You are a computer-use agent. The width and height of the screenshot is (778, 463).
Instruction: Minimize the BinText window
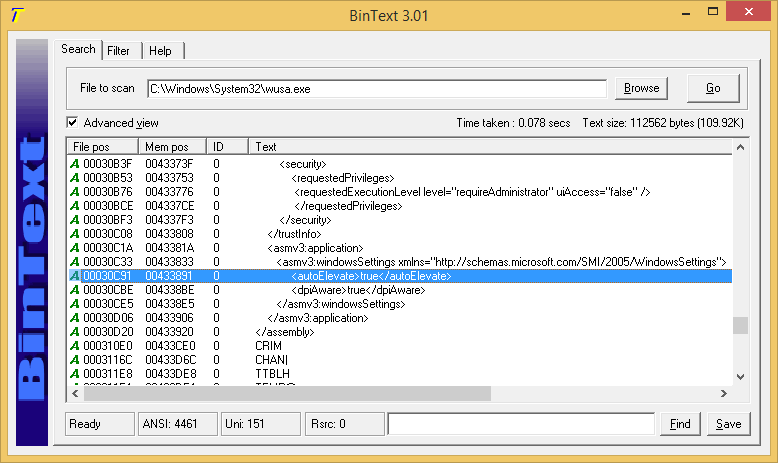pos(686,13)
